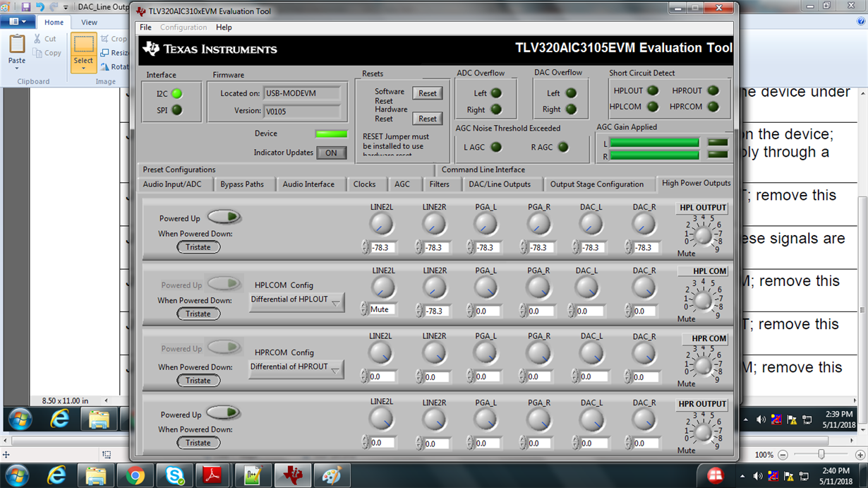Viewport: 868px width, 488px height.
Task: Open the Home tab in Paint
Action: pos(54,22)
